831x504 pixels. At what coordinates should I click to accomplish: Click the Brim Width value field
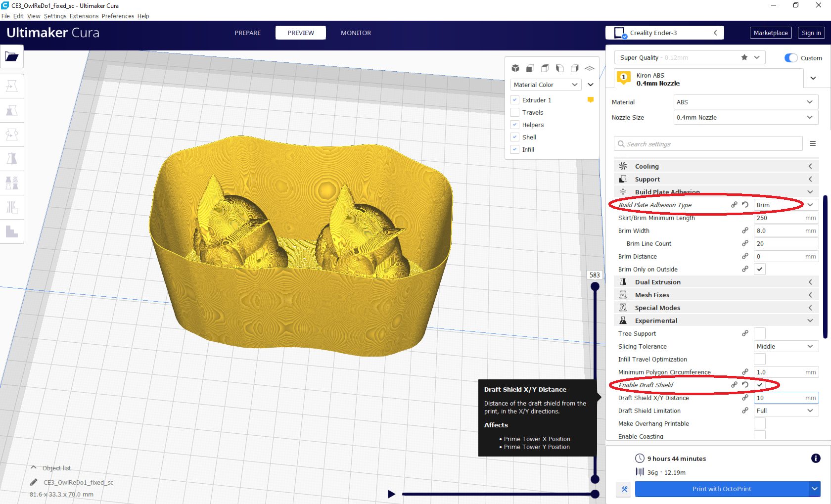[786, 230]
